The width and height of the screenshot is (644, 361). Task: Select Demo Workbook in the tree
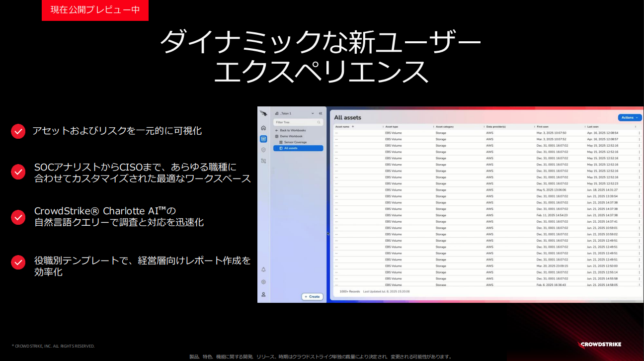click(x=291, y=136)
